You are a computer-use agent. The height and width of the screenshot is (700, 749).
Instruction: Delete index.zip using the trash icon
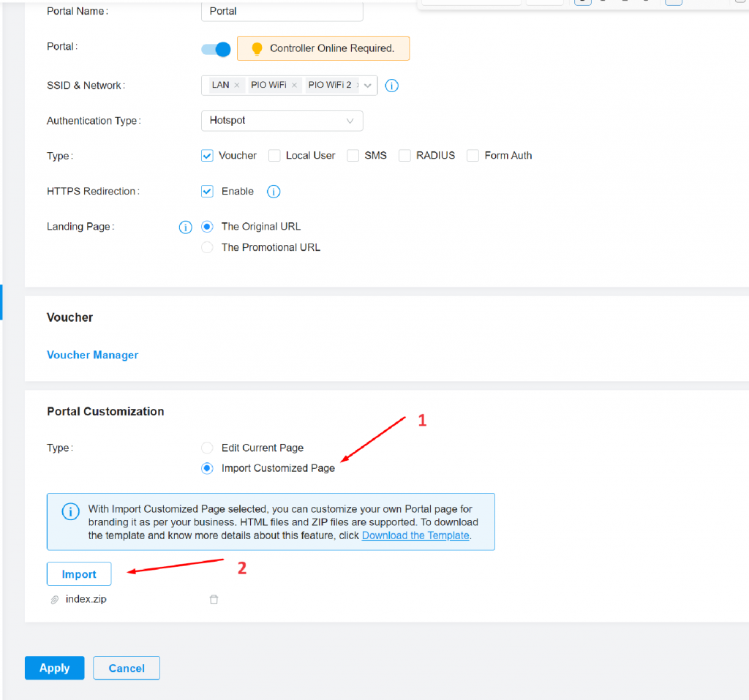tap(214, 598)
